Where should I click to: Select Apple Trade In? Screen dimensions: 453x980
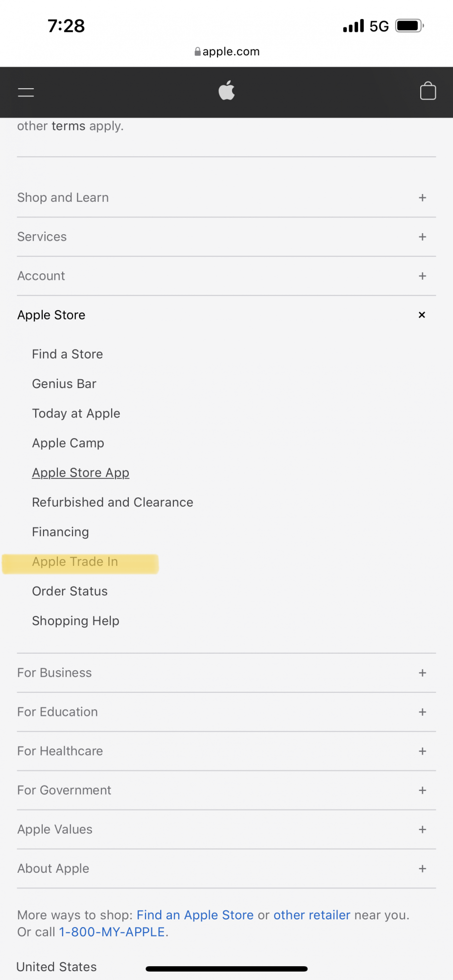click(75, 562)
